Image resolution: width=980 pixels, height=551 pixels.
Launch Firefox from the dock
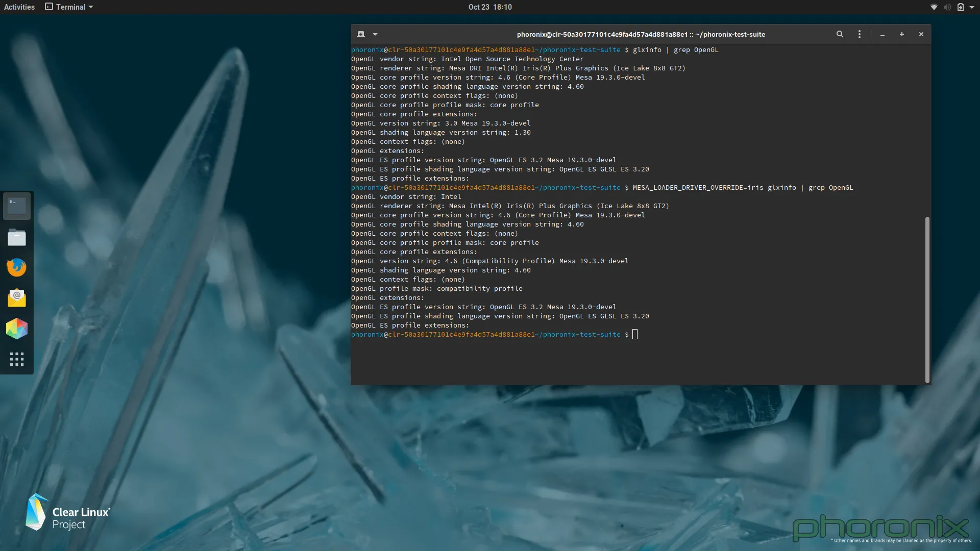[17, 267]
